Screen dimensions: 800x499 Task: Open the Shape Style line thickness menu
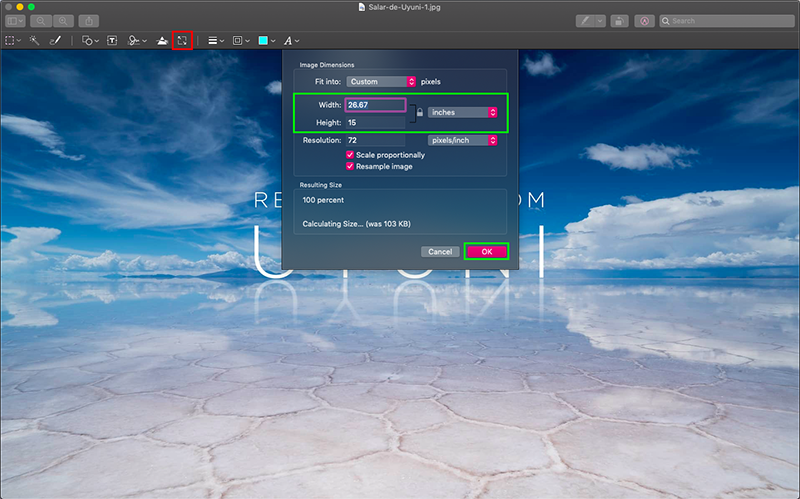tap(216, 41)
